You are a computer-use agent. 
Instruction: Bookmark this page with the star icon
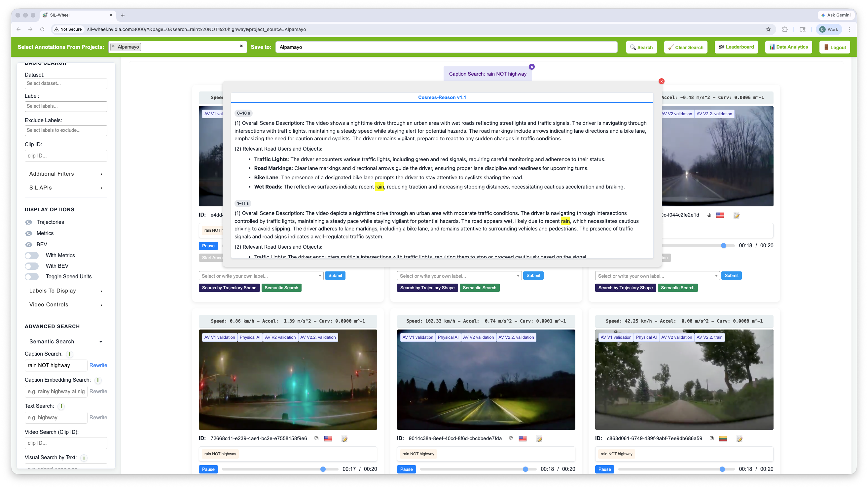[x=768, y=29]
